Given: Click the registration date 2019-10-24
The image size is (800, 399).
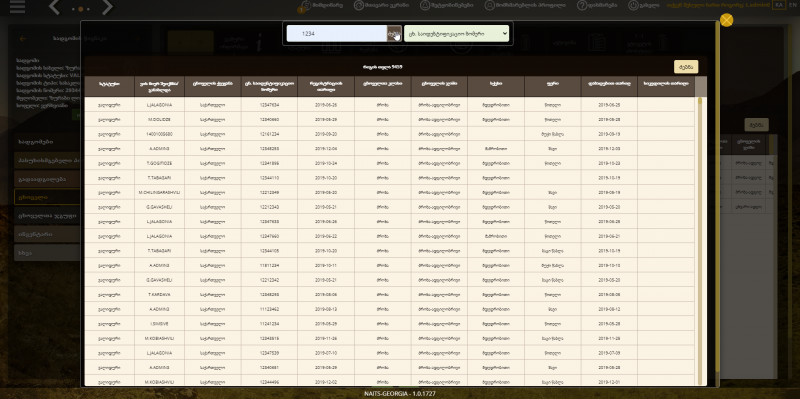Looking at the screenshot, I should (x=326, y=163).
